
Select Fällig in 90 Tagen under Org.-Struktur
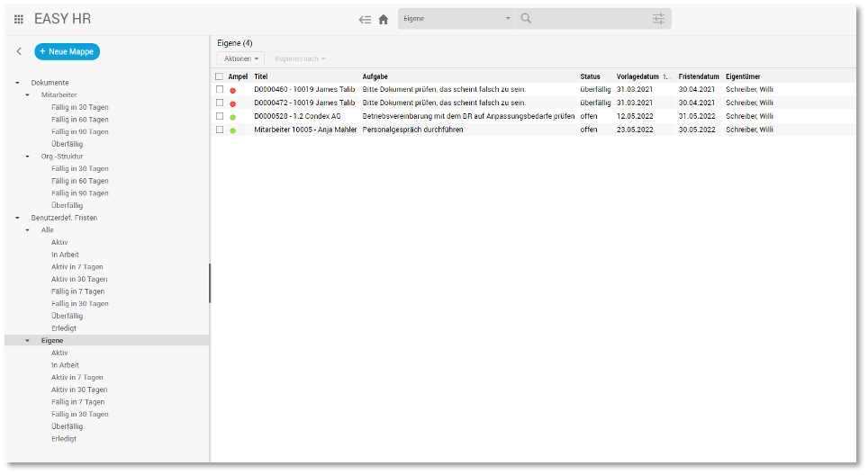pyautogui.click(x=80, y=193)
